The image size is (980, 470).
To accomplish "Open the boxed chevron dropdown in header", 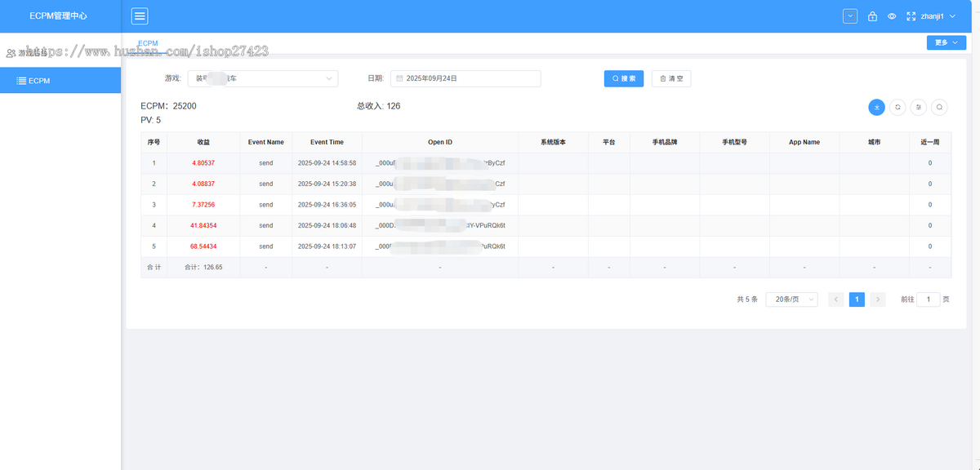I will point(850,16).
